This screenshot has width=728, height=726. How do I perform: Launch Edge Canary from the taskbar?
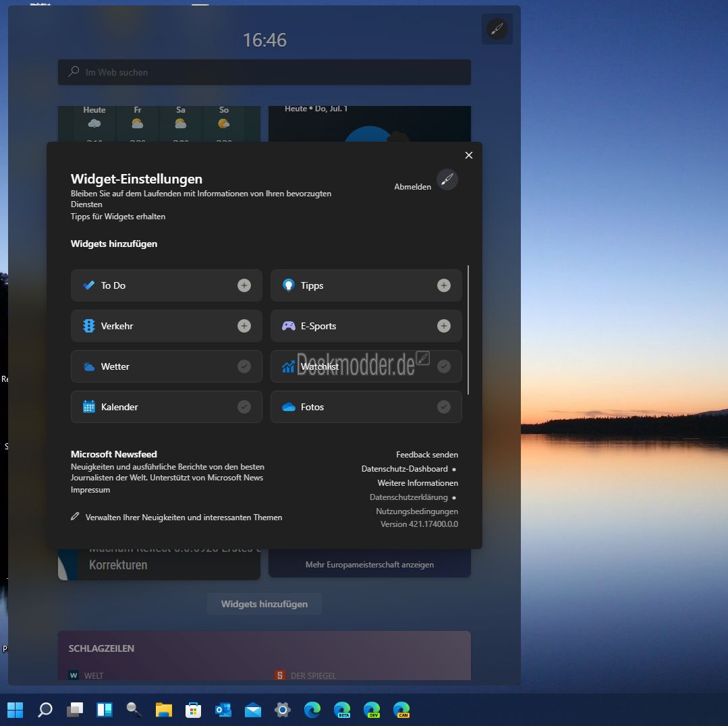pyautogui.click(x=401, y=710)
